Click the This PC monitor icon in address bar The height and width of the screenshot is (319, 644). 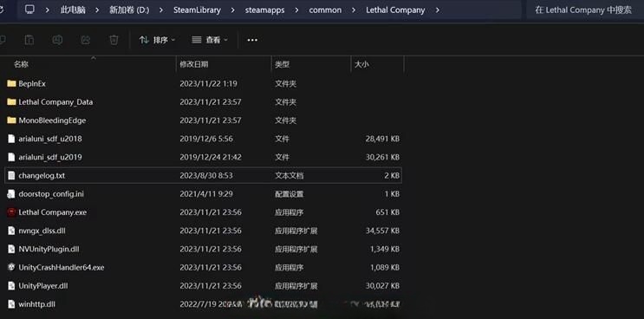(x=29, y=10)
